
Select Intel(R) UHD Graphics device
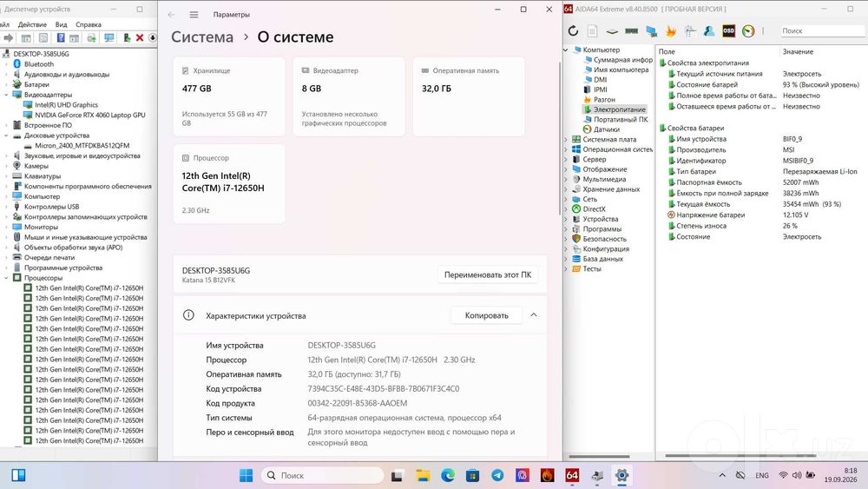tap(66, 105)
